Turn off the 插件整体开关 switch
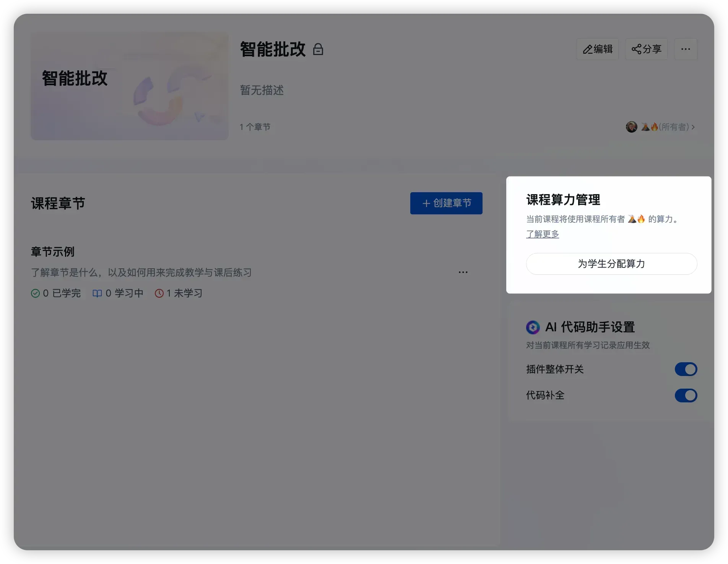Image resolution: width=728 pixels, height=564 pixels. (x=686, y=370)
